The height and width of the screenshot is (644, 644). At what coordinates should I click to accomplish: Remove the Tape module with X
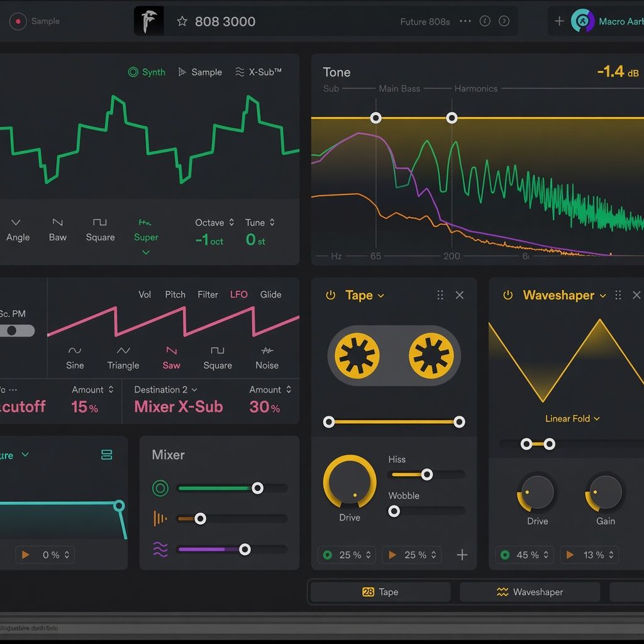[x=460, y=295]
